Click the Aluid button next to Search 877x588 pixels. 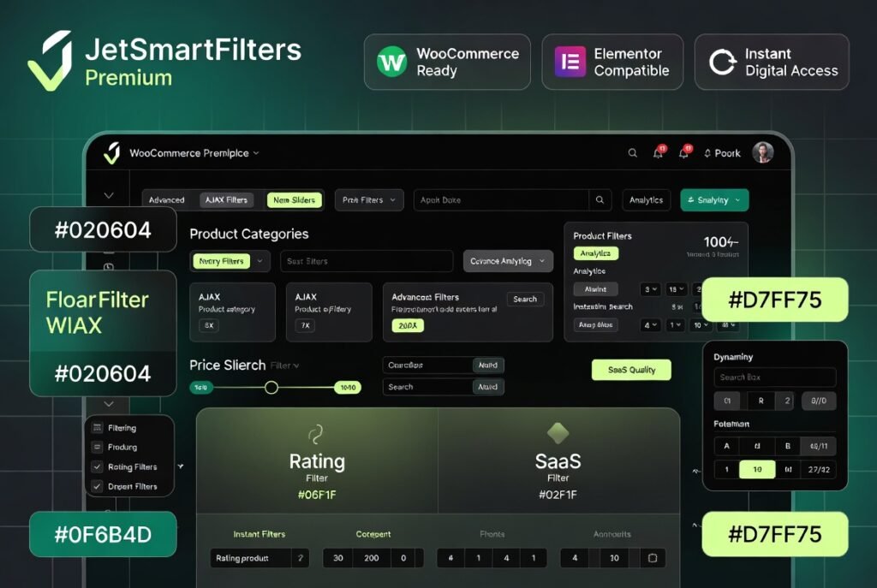click(x=487, y=387)
